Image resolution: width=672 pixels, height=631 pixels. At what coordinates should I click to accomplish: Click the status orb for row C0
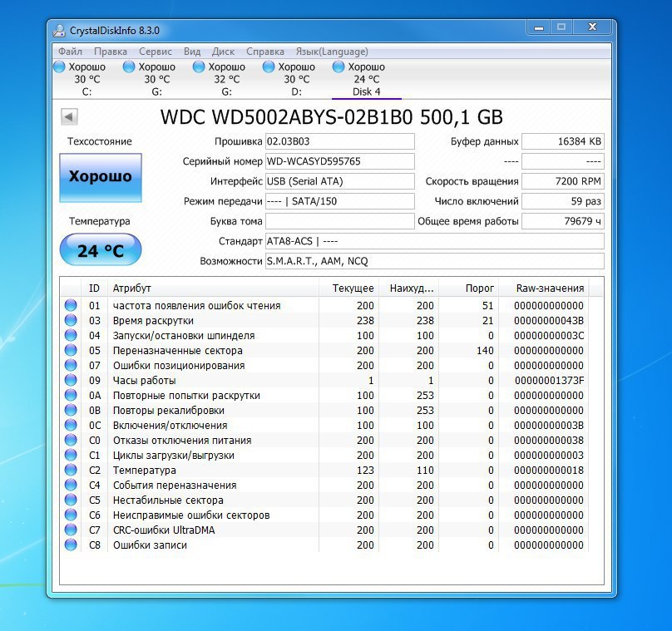tap(71, 441)
